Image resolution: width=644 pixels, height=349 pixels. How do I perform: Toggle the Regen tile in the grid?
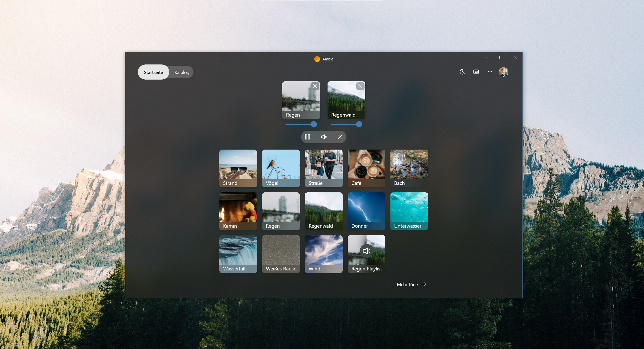[281, 211]
